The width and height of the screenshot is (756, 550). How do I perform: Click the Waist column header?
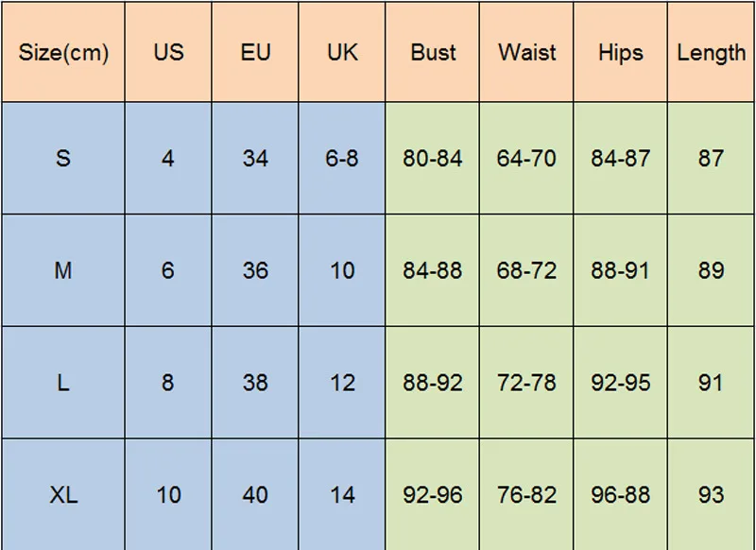526,52
